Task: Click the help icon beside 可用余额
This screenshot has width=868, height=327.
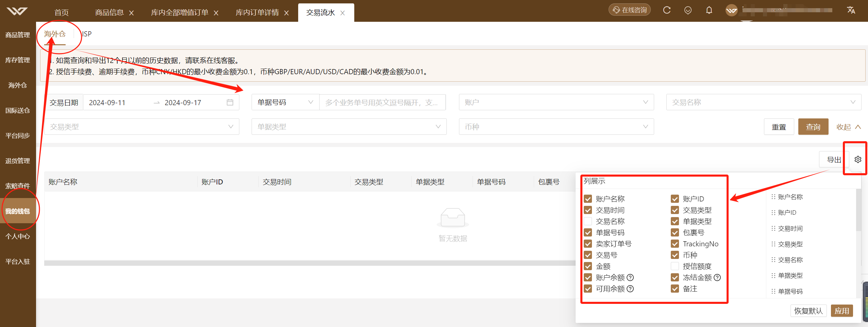Action: pos(630,289)
